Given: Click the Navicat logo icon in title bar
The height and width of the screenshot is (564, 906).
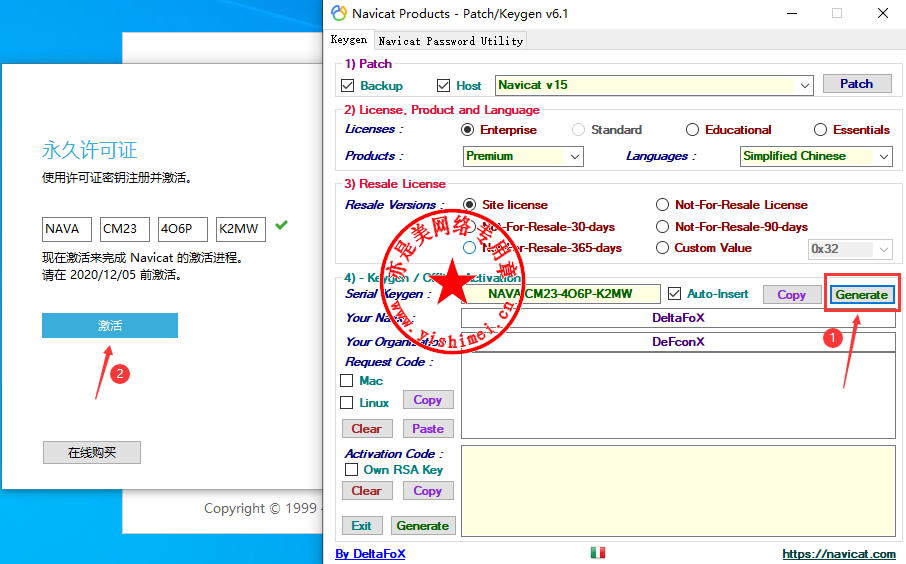Looking at the screenshot, I should 339,13.
